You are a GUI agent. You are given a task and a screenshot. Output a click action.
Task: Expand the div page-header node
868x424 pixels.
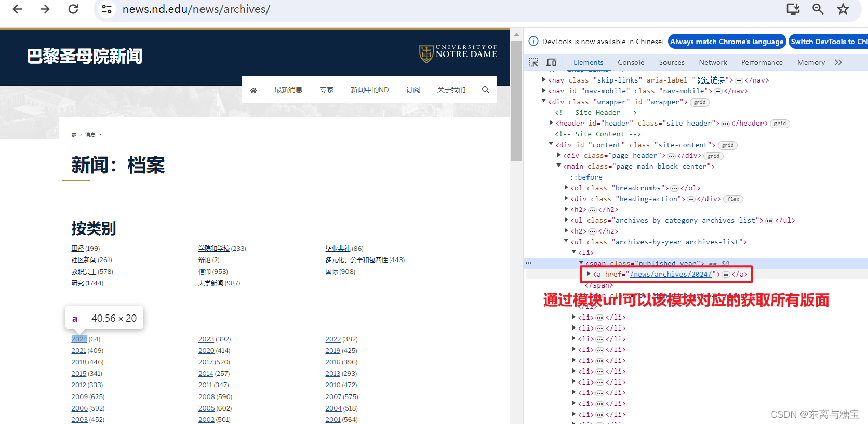[x=559, y=155]
